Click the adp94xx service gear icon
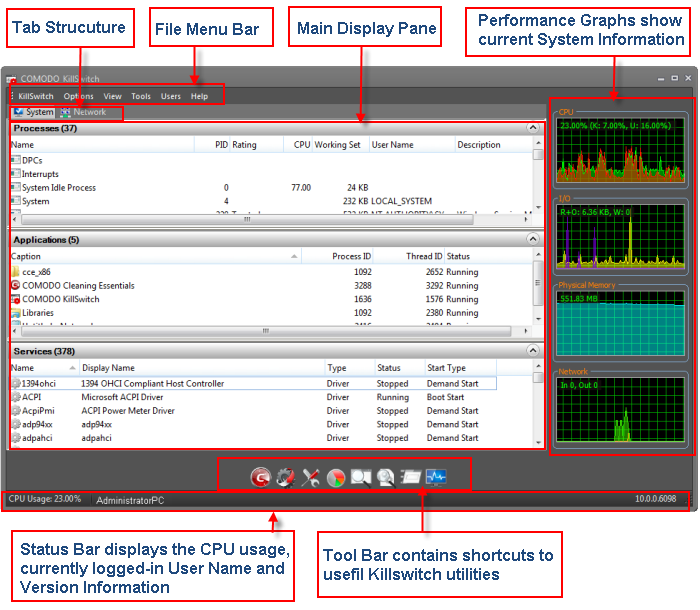This screenshot has width=700, height=610. (x=16, y=424)
